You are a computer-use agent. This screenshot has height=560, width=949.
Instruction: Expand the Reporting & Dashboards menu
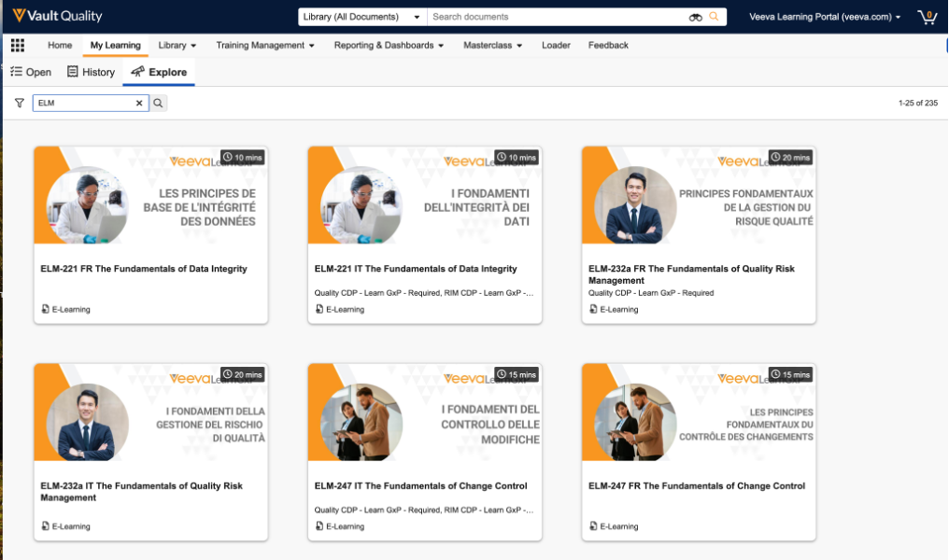pos(390,45)
